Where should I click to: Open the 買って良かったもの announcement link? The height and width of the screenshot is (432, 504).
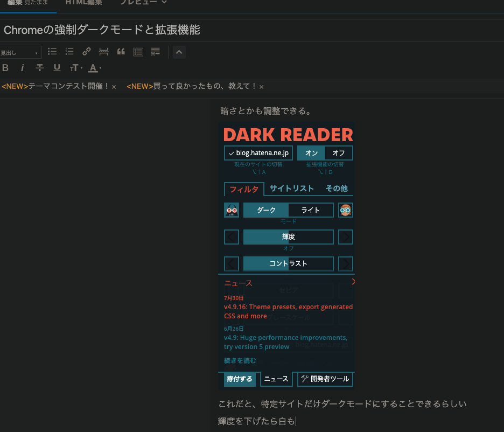[192, 86]
